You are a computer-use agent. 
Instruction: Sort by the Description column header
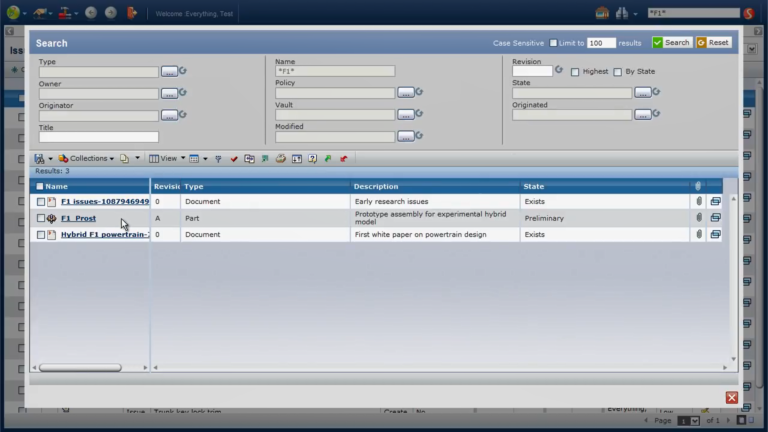376,187
